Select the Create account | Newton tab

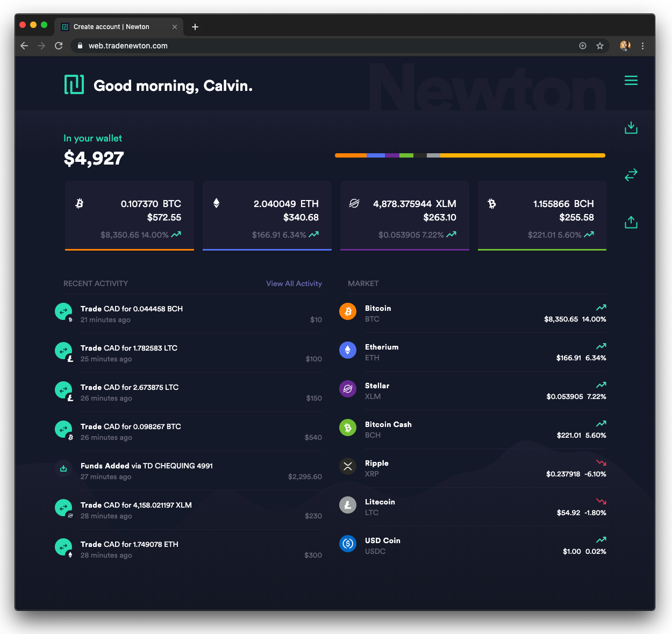(119, 27)
